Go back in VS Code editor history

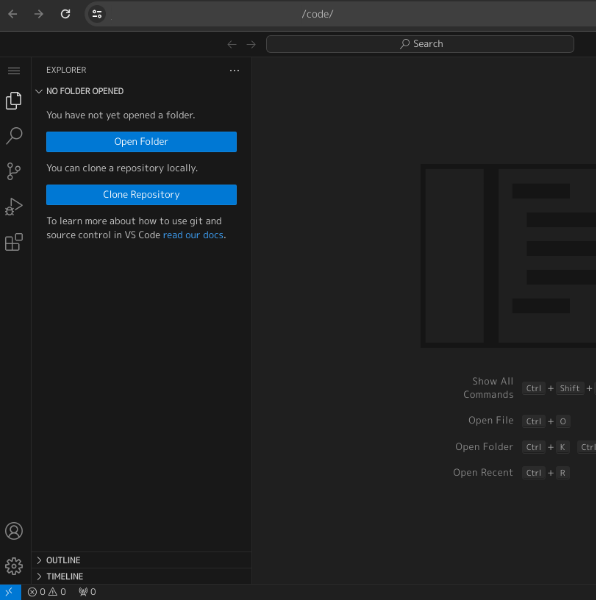point(232,44)
